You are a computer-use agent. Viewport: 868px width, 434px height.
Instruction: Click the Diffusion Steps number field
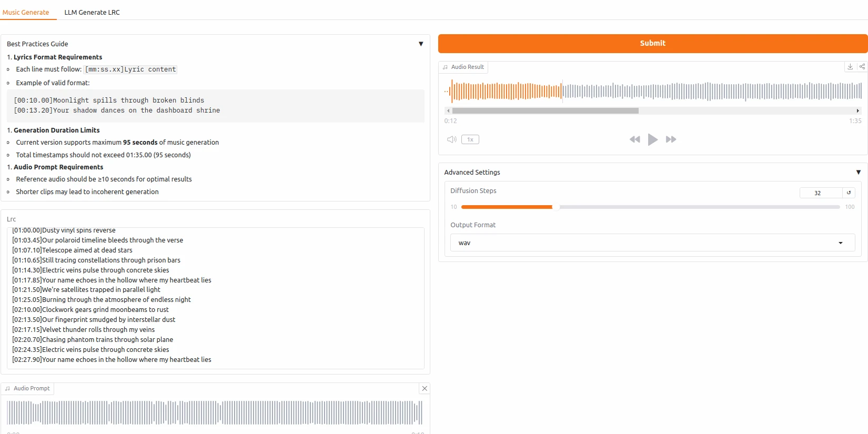[820, 193]
